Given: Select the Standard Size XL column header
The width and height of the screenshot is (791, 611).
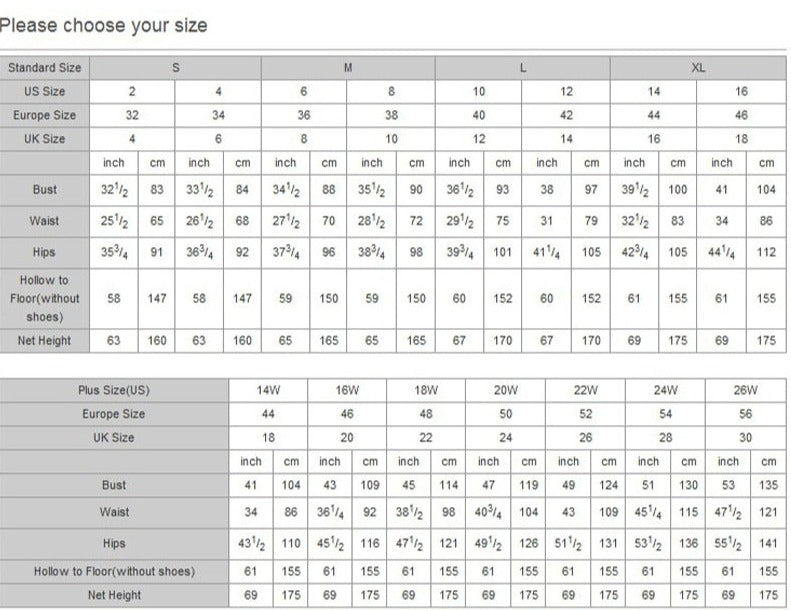Looking at the screenshot, I should click(698, 68).
